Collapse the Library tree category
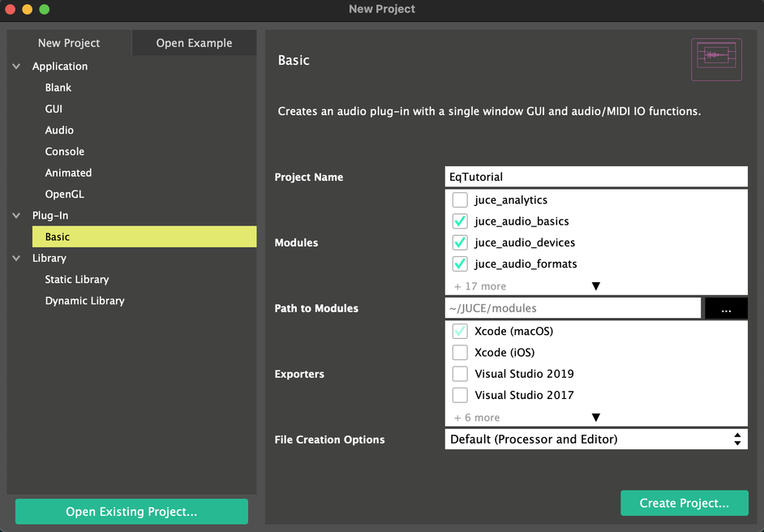The height and width of the screenshot is (532, 764). [x=16, y=258]
